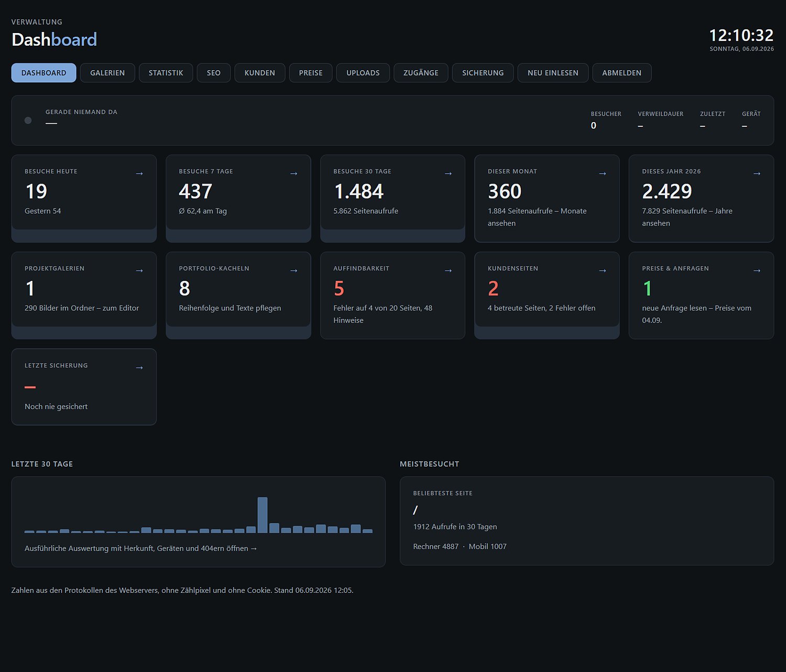Screen dimensions: 786x672
Task: Go to the SEO tab
Action: point(214,73)
